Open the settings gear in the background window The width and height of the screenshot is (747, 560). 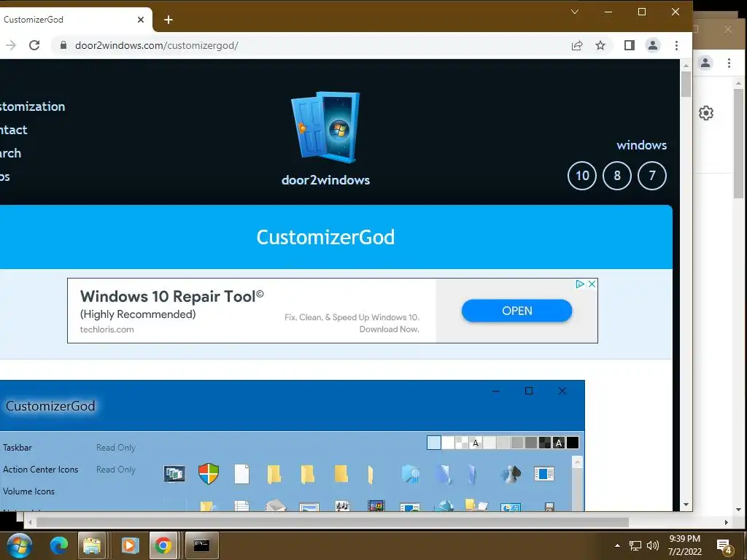(706, 113)
